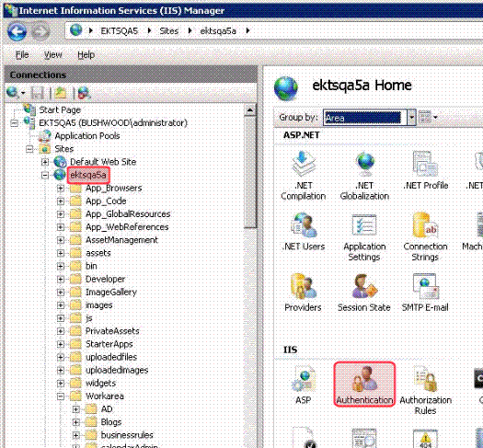Viewport: 483px width, 448px height.
Task: Open the SMTP E-mail icon
Action: 425,293
